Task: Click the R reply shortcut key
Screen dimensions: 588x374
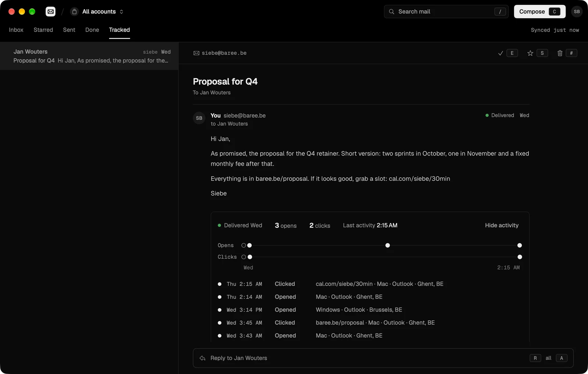Action: coord(535,358)
